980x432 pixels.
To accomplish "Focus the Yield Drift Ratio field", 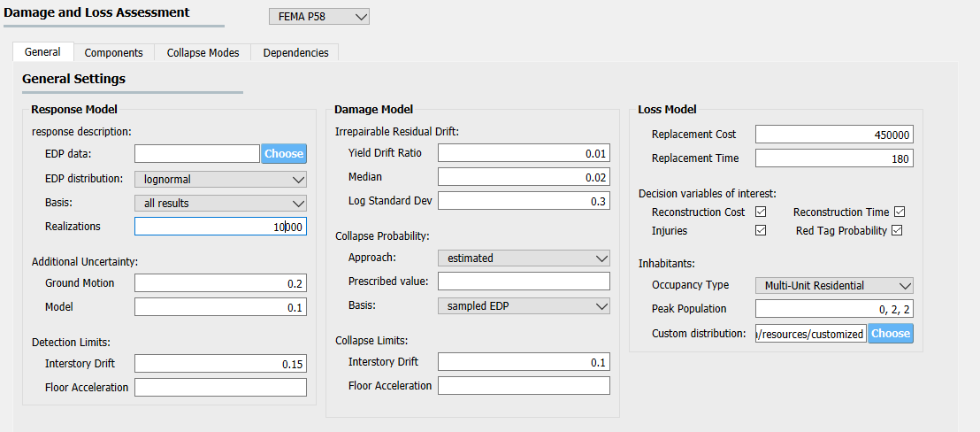I will pyautogui.click(x=524, y=153).
